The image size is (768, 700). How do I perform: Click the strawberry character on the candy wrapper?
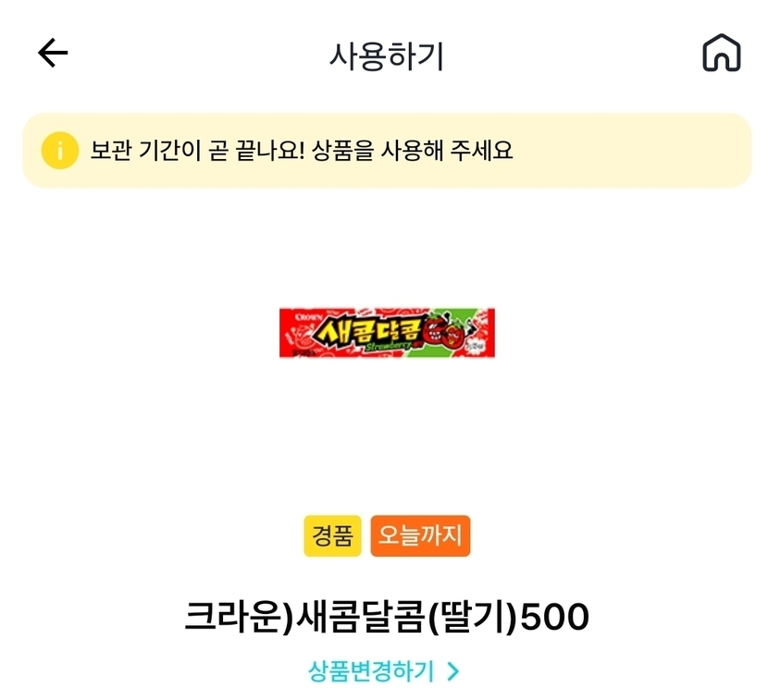[x=445, y=333]
